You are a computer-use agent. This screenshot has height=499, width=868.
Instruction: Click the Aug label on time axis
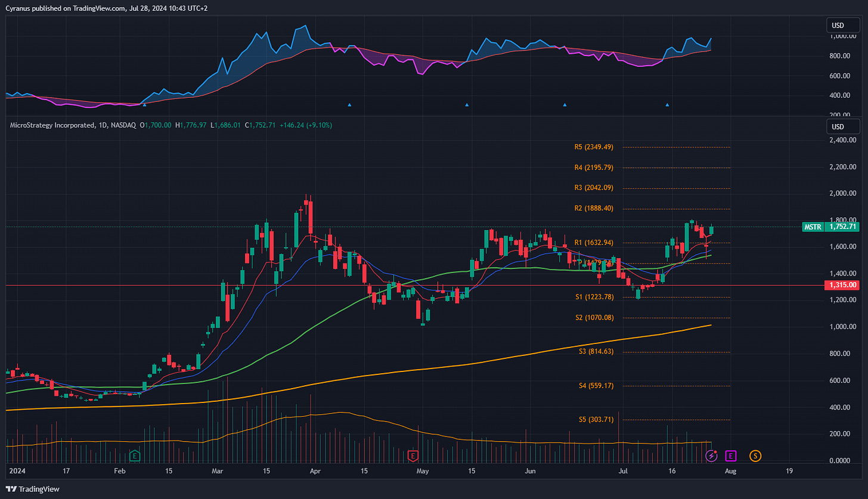(x=731, y=471)
